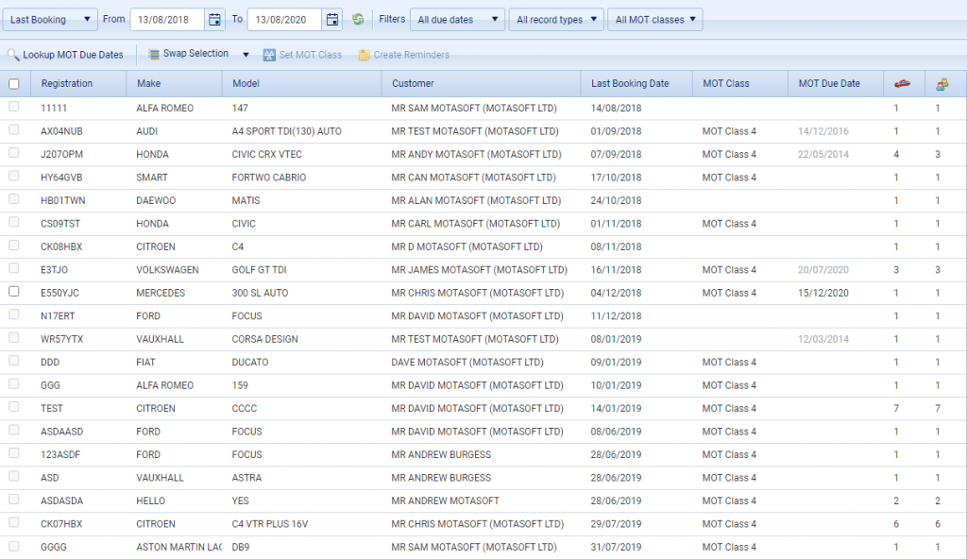Sort by the people column icon
The width and height of the screenshot is (967, 560).
click(x=942, y=84)
